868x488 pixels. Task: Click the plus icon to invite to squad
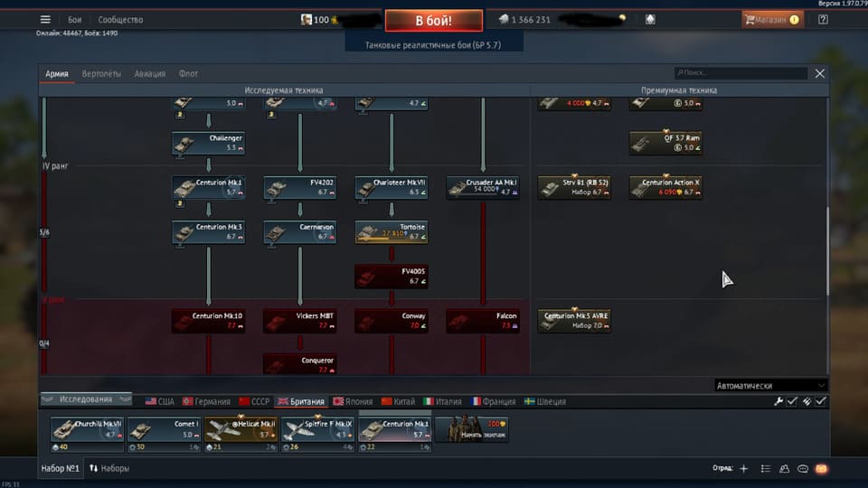click(744, 469)
